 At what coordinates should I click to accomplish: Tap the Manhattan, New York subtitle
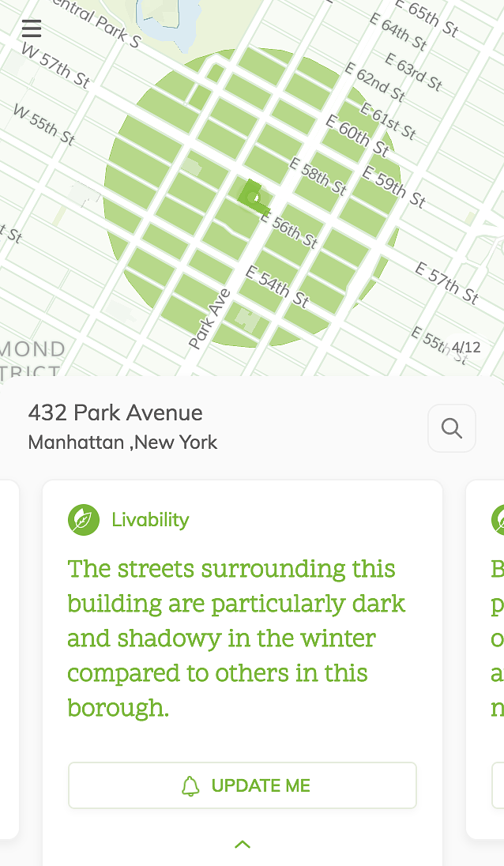(x=122, y=442)
